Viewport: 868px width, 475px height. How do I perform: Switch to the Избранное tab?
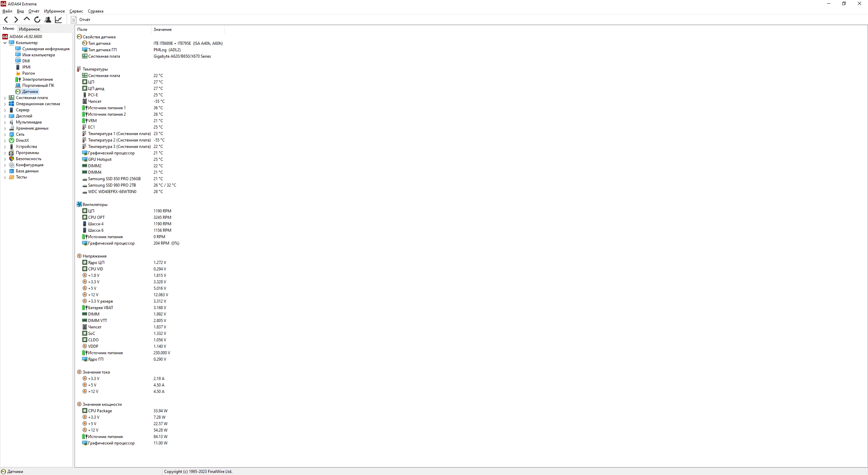[29, 29]
